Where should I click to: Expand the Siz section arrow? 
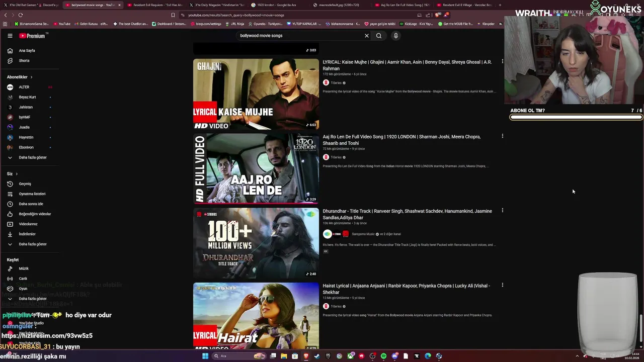tap(17, 174)
